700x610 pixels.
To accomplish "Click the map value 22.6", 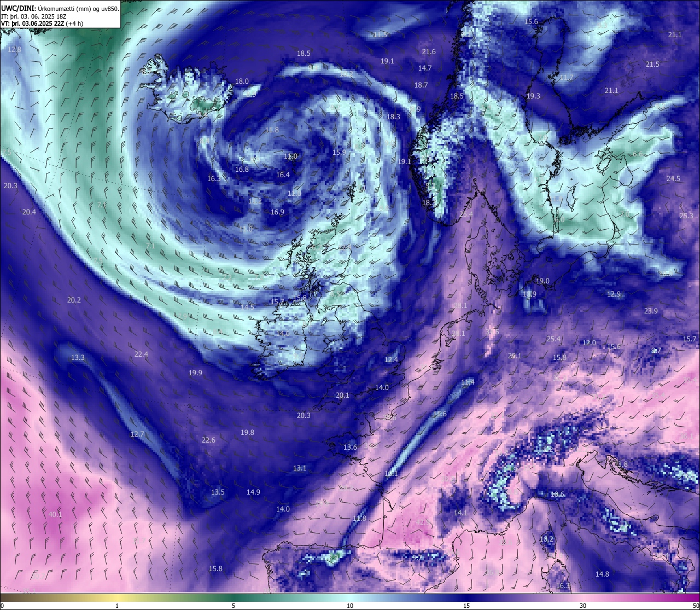I will click(208, 440).
